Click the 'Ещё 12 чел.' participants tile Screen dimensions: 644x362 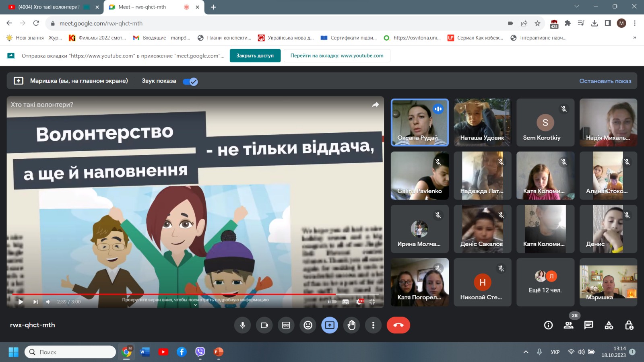545,282
